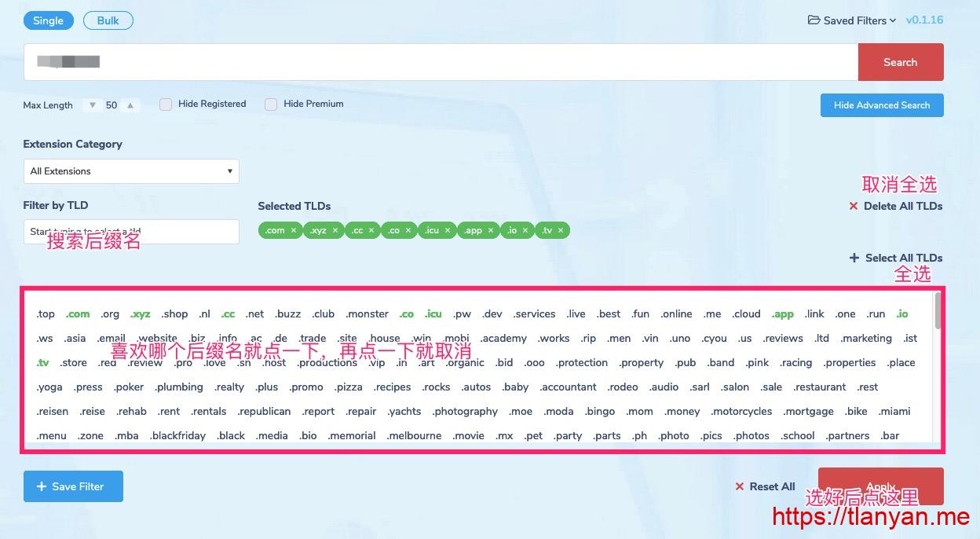Increase Max Length with up arrow
980x539 pixels.
pos(130,105)
